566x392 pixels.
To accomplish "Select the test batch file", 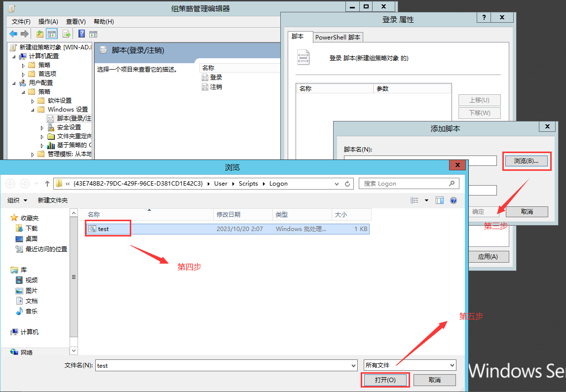I will (103, 229).
